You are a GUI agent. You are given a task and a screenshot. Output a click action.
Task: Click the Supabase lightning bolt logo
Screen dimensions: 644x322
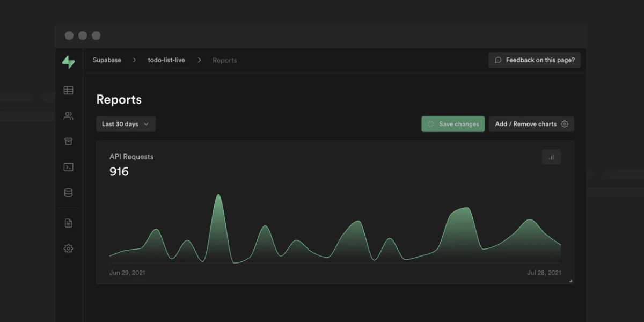click(68, 62)
